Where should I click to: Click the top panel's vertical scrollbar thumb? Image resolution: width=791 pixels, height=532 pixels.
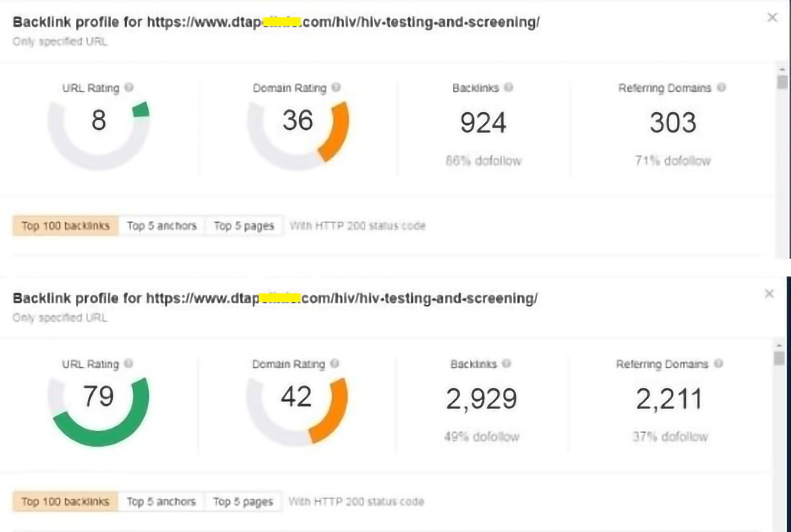[x=782, y=82]
